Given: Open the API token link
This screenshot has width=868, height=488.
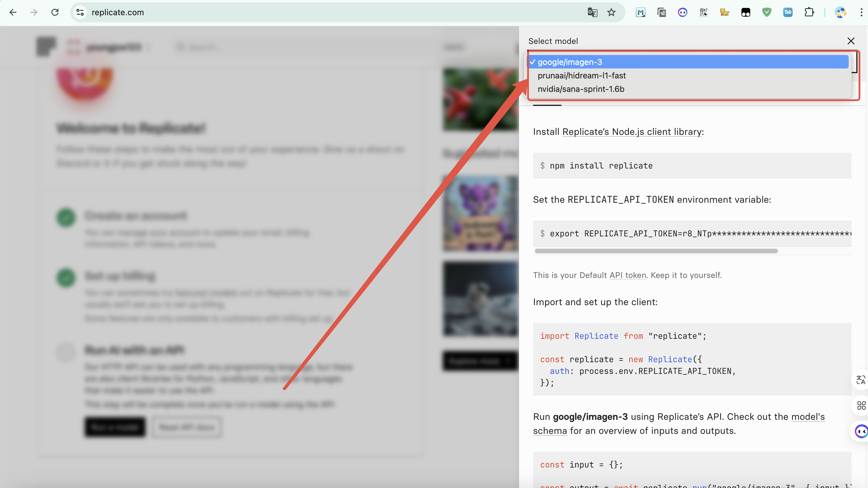Looking at the screenshot, I should pos(627,275).
